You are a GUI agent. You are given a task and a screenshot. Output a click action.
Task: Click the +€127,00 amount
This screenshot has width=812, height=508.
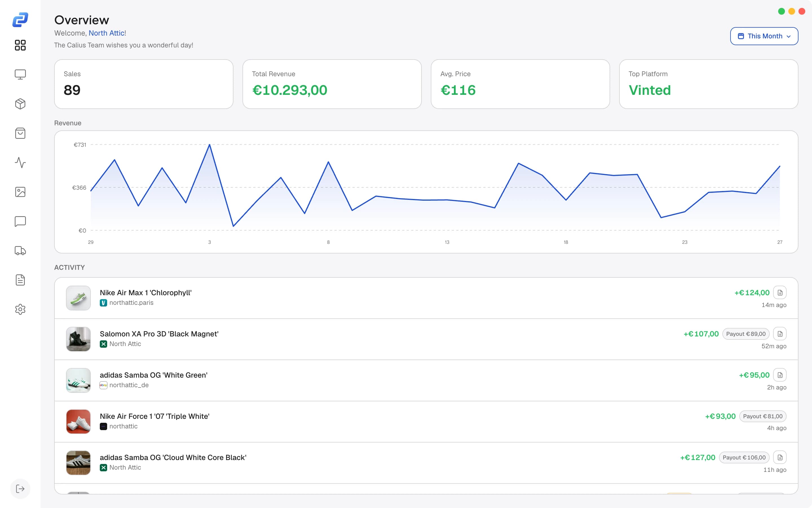(698, 457)
